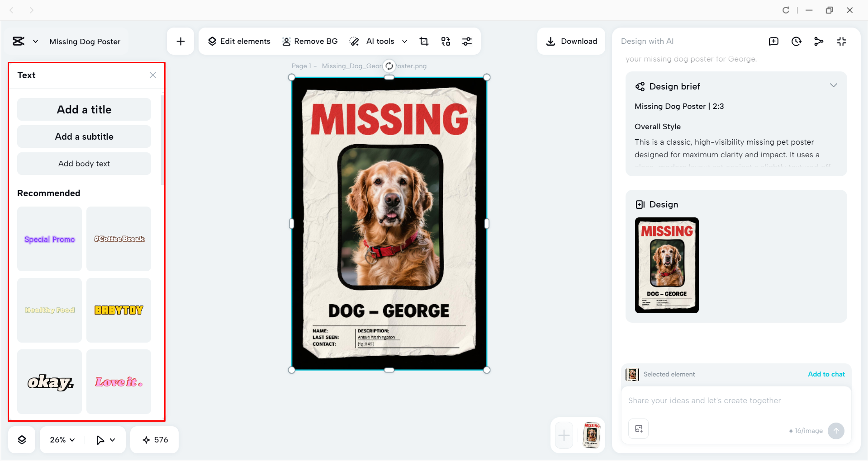Select the Crop tool icon
Image resolution: width=868 pixels, height=461 pixels.
(424, 42)
